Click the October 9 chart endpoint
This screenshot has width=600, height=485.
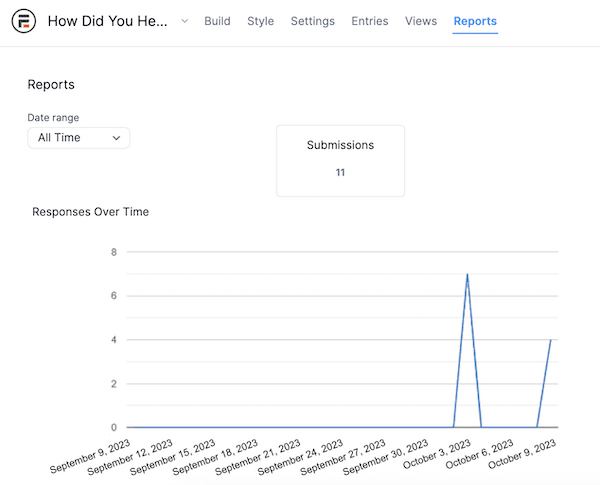point(551,340)
